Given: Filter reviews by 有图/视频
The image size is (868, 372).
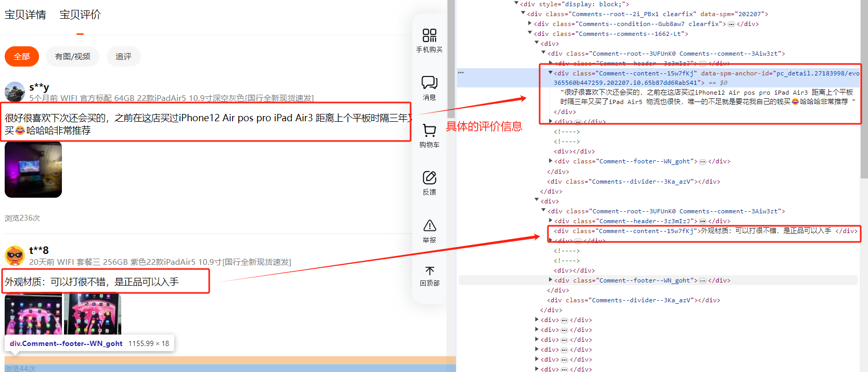Looking at the screenshot, I should 72,57.
